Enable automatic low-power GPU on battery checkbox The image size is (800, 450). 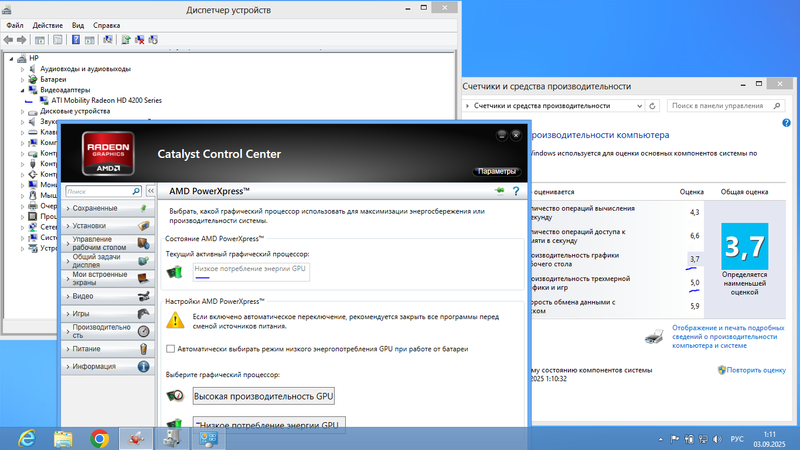(170, 349)
